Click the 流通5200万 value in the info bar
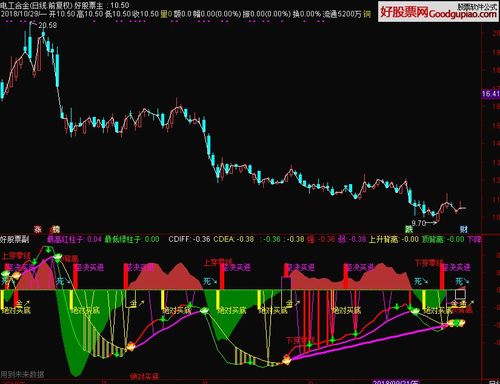Viewport: 500px width, 384px height. pyautogui.click(x=342, y=14)
